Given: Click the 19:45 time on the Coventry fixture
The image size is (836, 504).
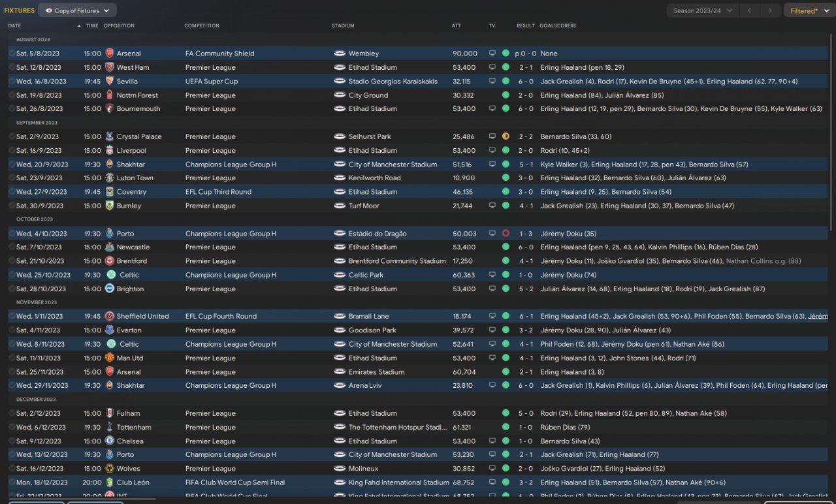Looking at the screenshot, I should click(x=92, y=192).
